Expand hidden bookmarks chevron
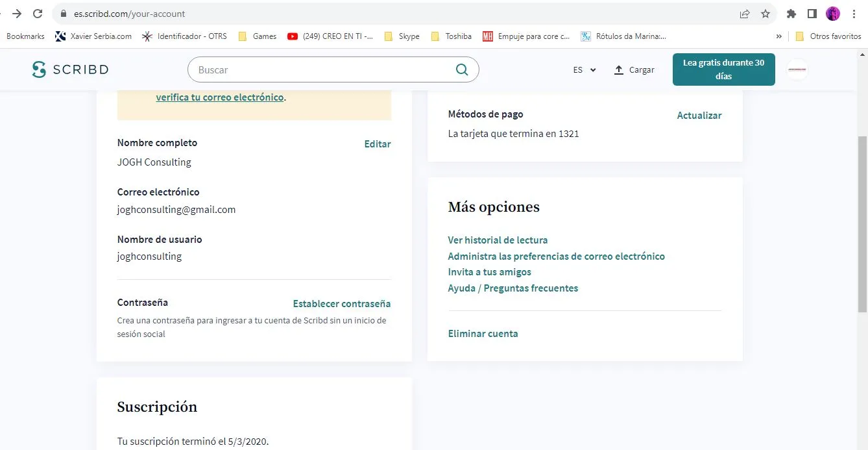The width and height of the screenshot is (868, 450). coord(779,36)
